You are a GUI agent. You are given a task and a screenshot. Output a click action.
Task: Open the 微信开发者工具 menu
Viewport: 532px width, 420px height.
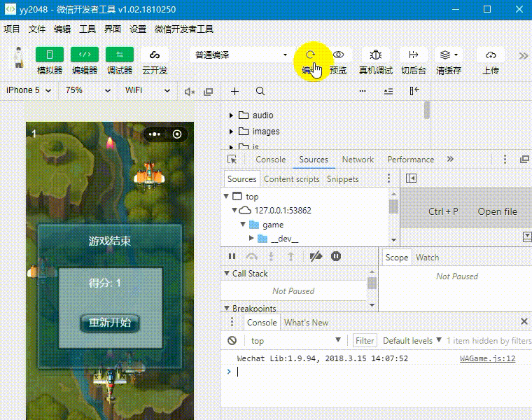(184, 29)
